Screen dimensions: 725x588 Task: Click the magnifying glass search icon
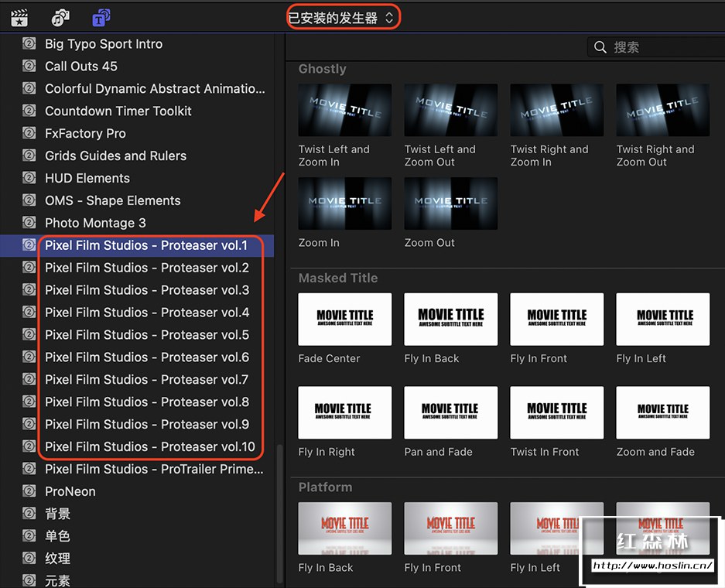click(x=600, y=47)
